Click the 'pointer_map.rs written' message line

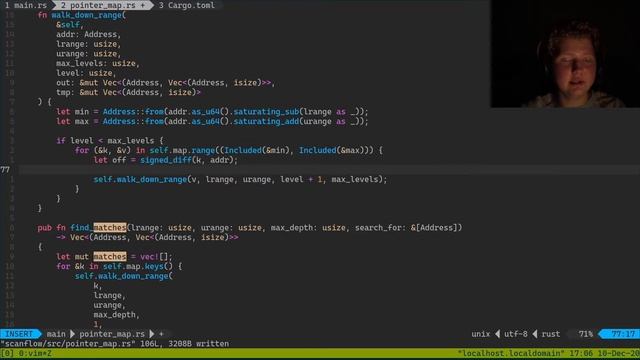click(x=115, y=344)
